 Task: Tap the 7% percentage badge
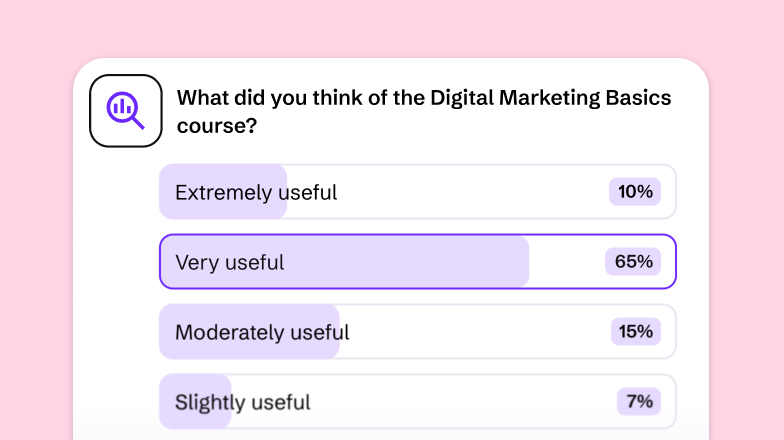click(x=639, y=402)
